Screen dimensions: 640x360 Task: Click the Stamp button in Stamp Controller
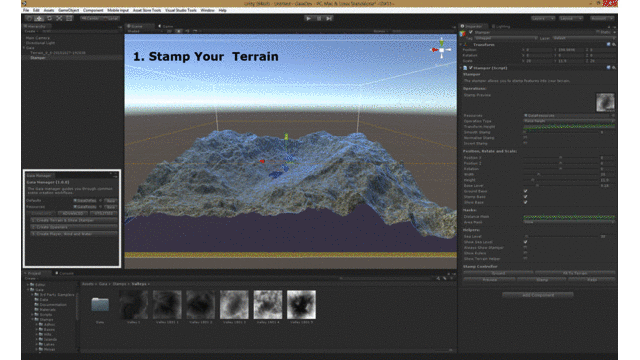pyautogui.click(x=542, y=280)
